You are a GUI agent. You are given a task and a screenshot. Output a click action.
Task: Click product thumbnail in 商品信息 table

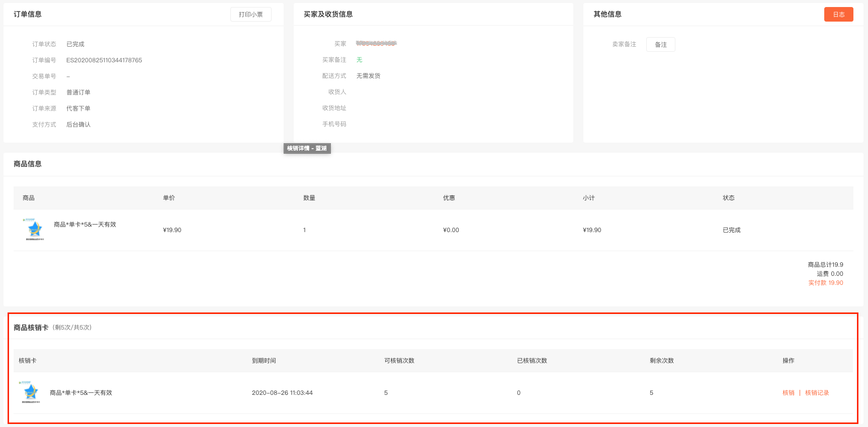[35, 230]
